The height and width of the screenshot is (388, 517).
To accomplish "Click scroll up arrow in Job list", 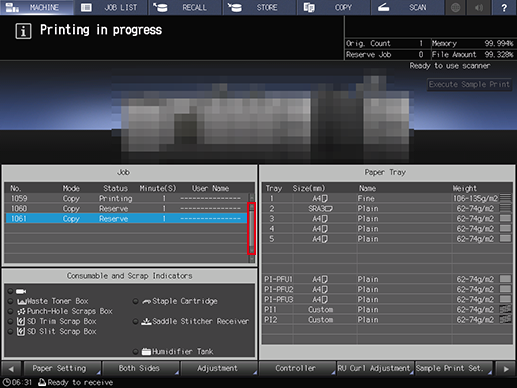I will pyautogui.click(x=252, y=197).
